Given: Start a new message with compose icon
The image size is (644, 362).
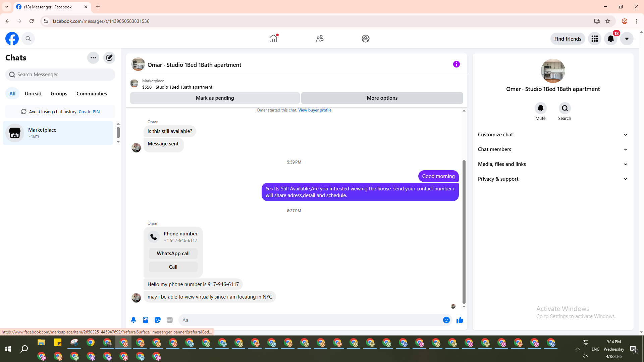Looking at the screenshot, I should [109, 58].
